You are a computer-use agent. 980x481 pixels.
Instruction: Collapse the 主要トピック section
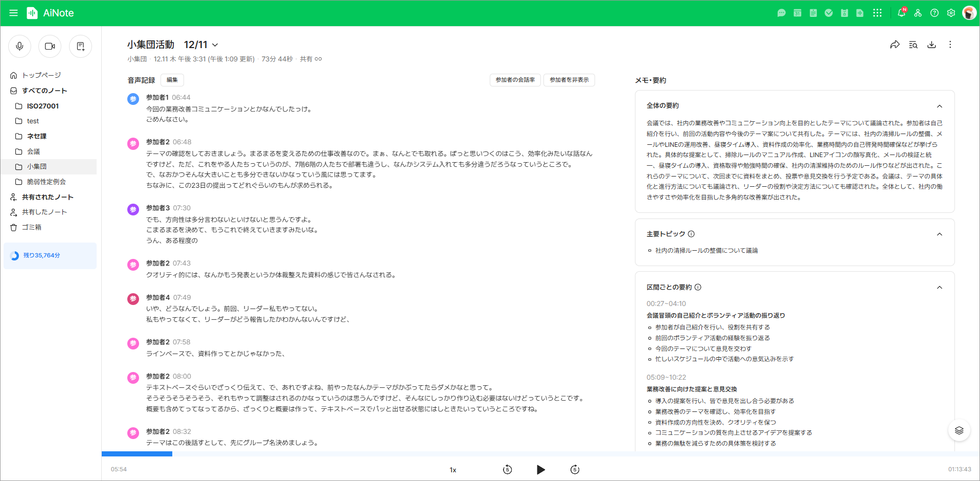coord(939,234)
